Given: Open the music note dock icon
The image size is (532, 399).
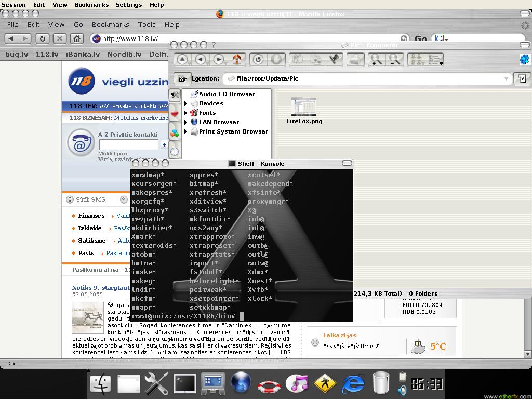Looking at the screenshot, I should pyautogui.click(x=297, y=383).
